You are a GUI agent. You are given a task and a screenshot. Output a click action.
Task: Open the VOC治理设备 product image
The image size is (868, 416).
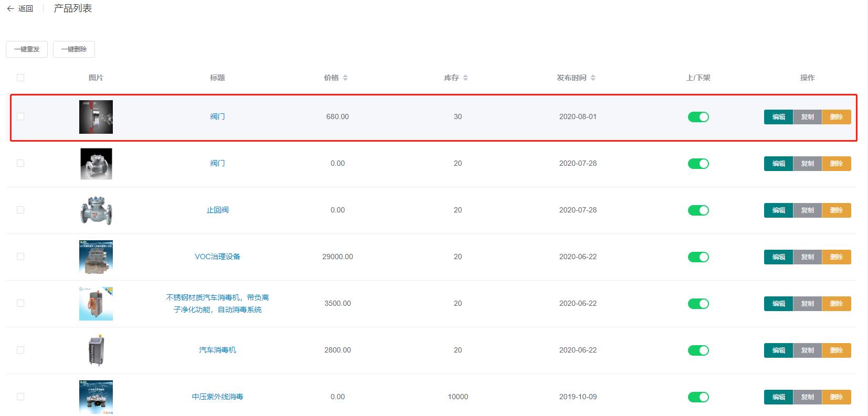[96, 257]
